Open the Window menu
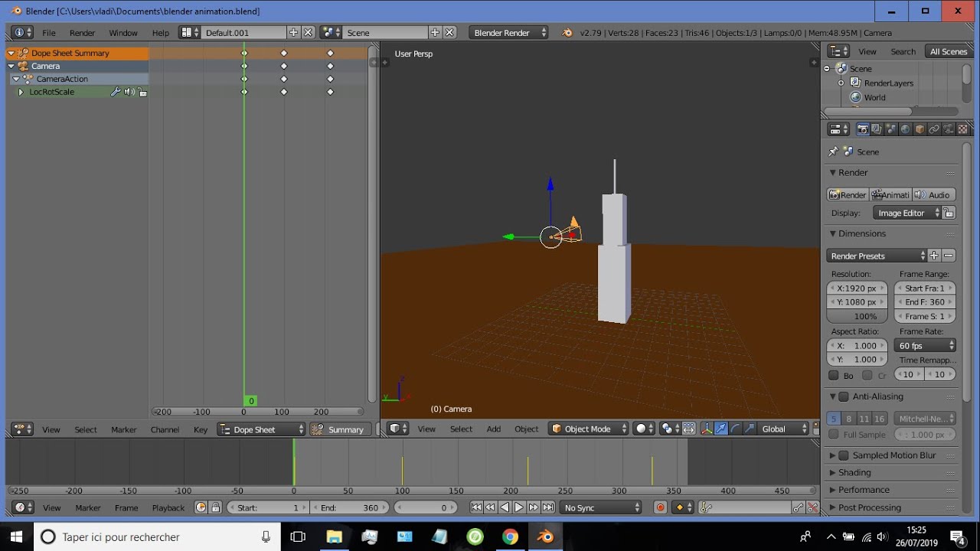Viewport: 980px width, 551px height. click(123, 33)
